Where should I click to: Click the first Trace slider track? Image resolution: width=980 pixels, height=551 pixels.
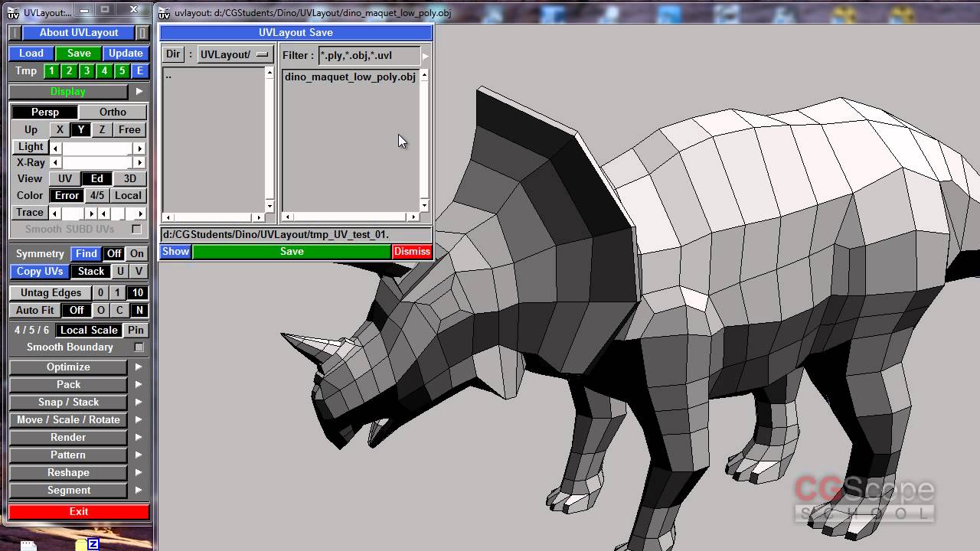tap(74, 214)
